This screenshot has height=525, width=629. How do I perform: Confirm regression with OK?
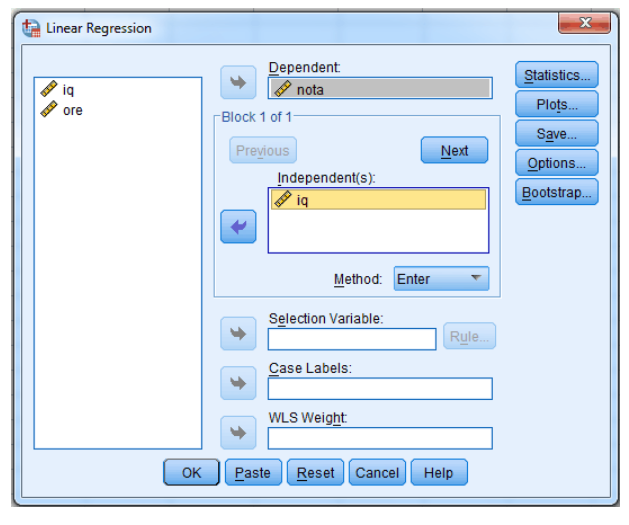tap(191, 472)
